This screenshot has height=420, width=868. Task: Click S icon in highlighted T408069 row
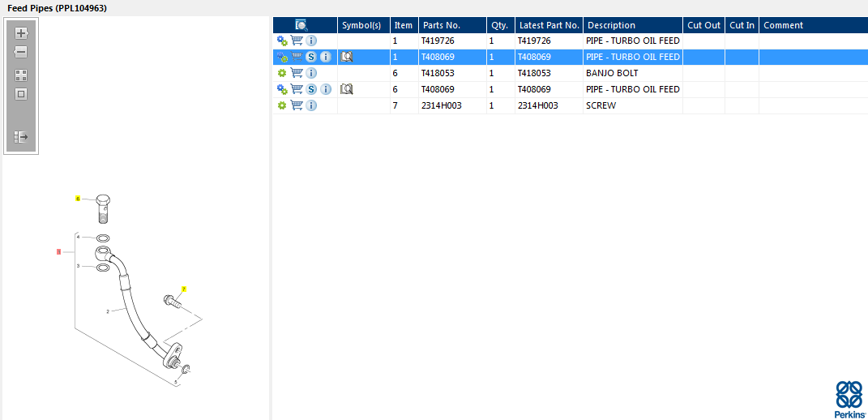click(312, 57)
